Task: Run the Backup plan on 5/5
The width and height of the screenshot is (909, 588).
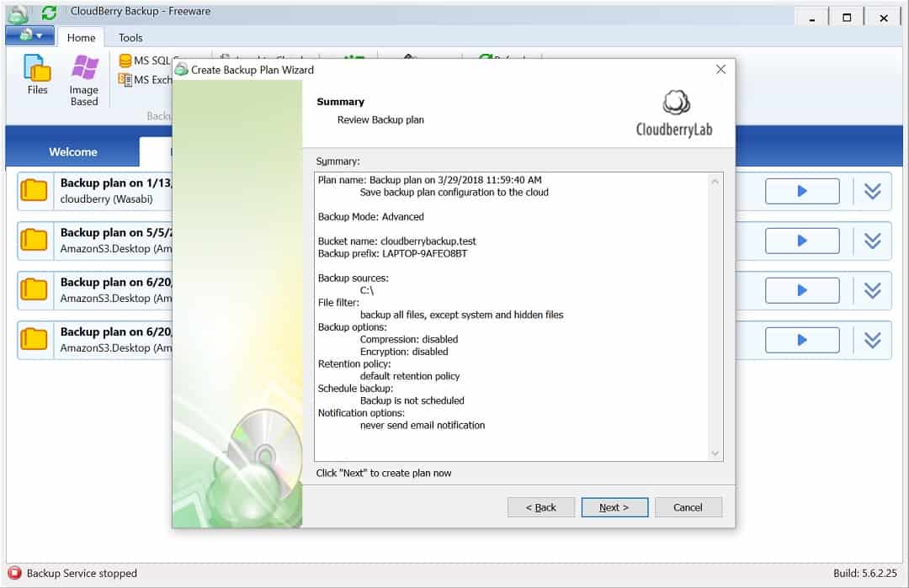Action: point(802,241)
